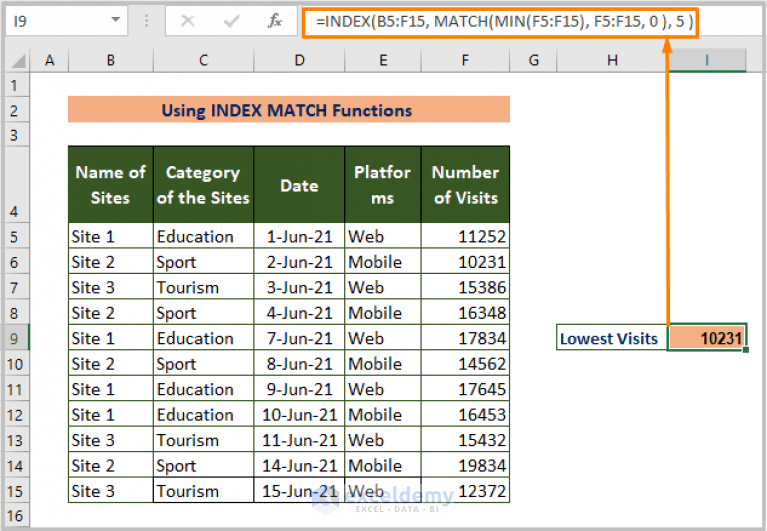This screenshot has height=531, width=767.
Task: Click into the formula bar INDEX formula
Action: pyautogui.click(x=504, y=22)
